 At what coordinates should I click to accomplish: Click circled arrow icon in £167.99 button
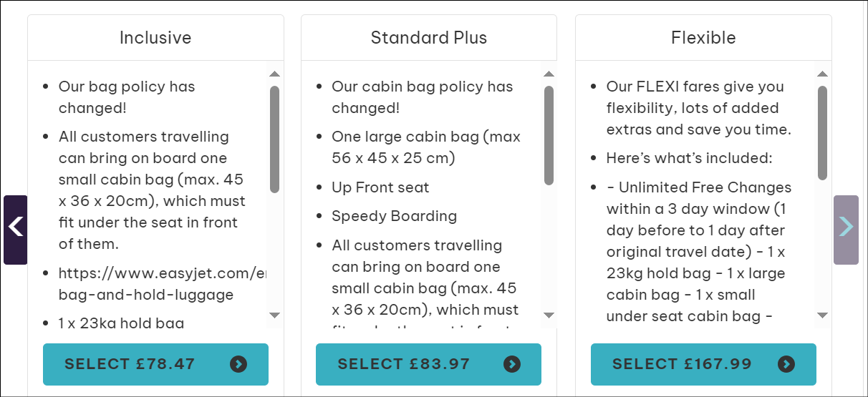click(786, 364)
